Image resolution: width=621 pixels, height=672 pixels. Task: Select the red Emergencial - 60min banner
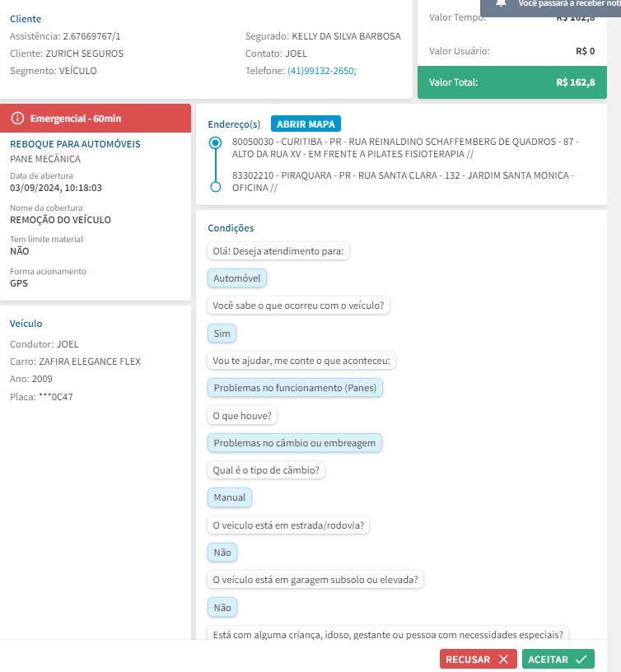coord(96,119)
